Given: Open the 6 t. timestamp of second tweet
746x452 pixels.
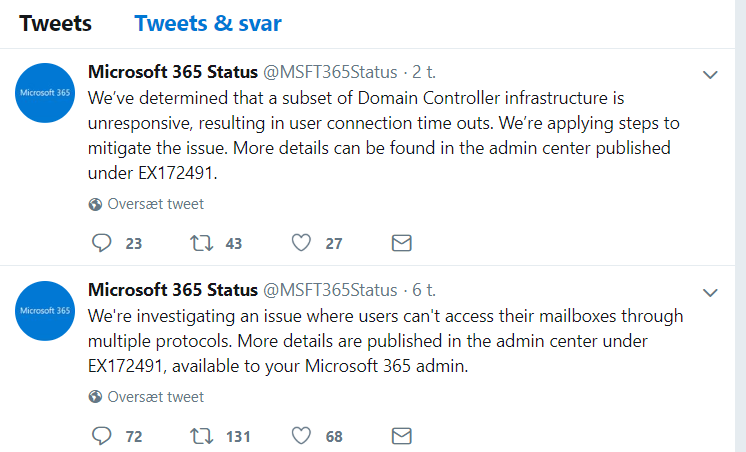Looking at the screenshot, I should coord(425,290).
